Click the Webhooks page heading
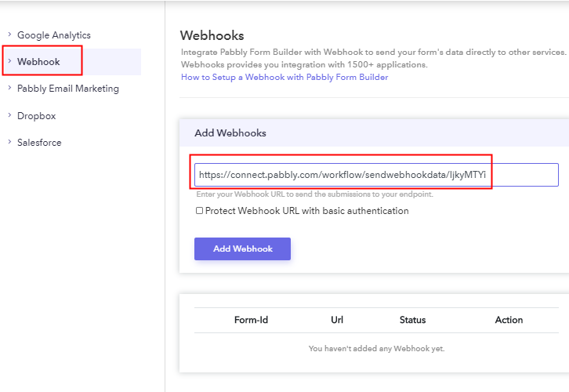 point(212,35)
